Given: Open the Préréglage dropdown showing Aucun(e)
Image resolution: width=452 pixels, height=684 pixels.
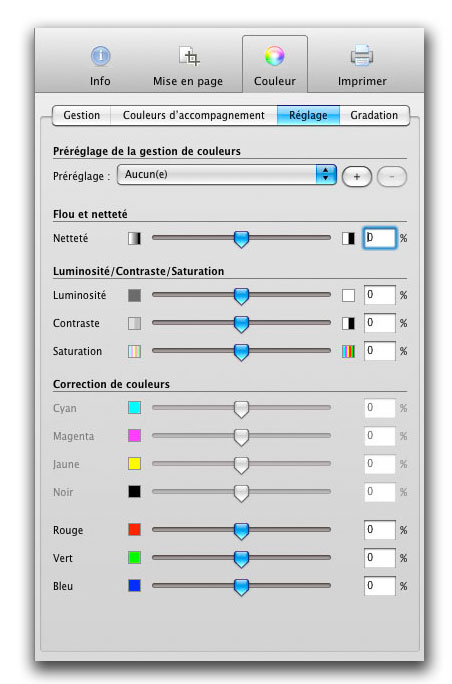Looking at the screenshot, I should pos(227,174).
